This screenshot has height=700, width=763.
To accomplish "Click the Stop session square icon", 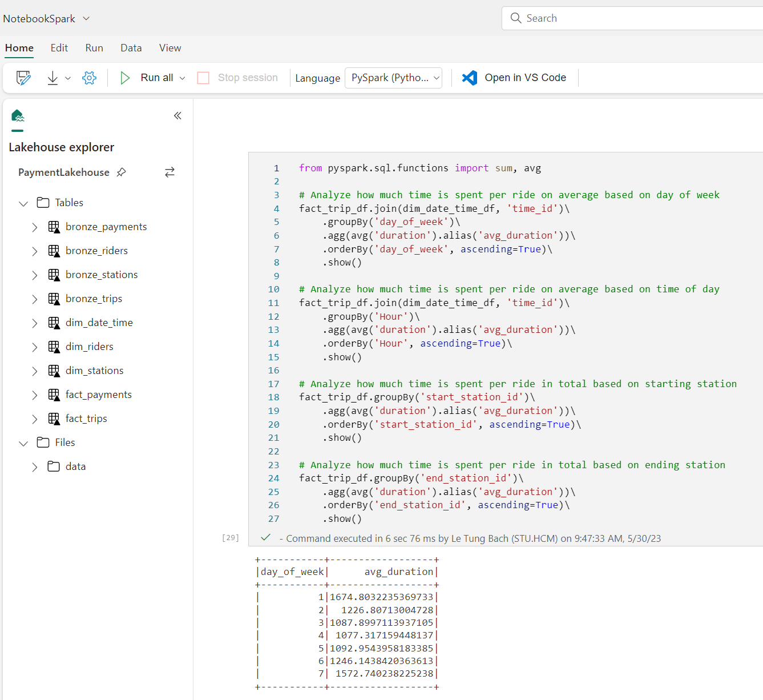I will coord(203,78).
